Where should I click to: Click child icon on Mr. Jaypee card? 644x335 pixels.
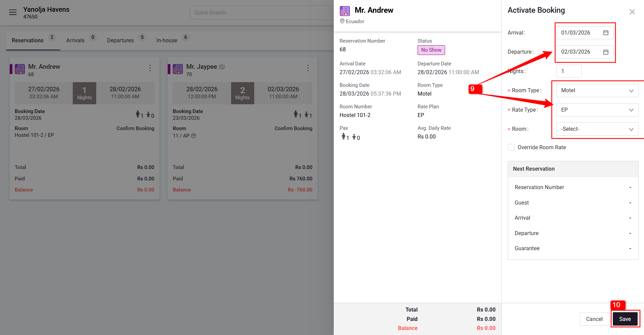click(x=306, y=115)
